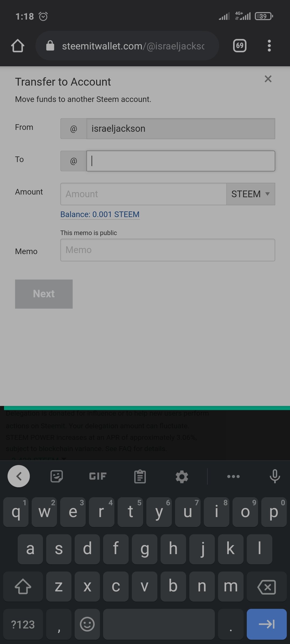Tap the Next button
The width and height of the screenshot is (290, 644).
(44, 294)
